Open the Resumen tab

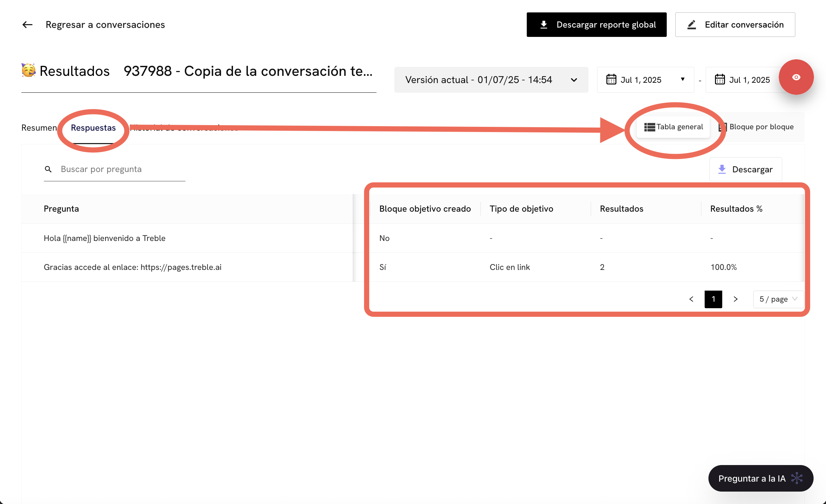click(39, 128)
